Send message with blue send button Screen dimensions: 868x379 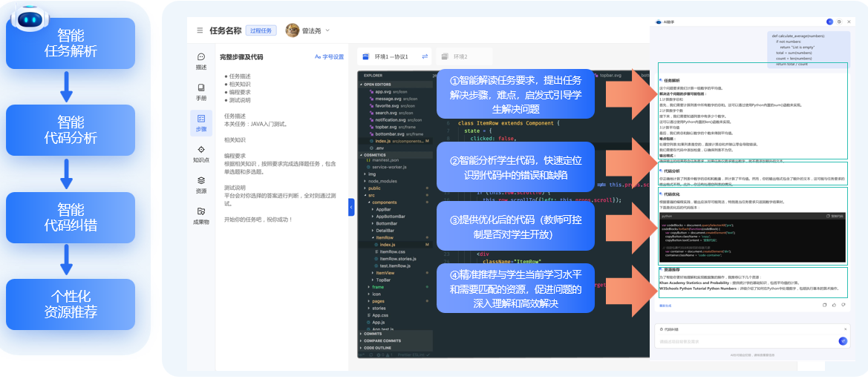tap(843, 341)
